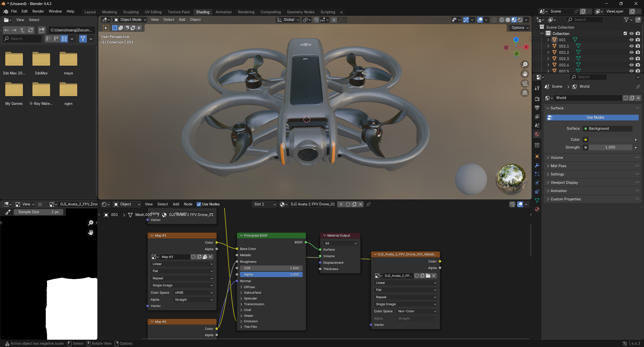Image resolution: width=644 pixels, height=347 pixels.
Task: Click the viewport pan hand icon
Action: (x=525, y=74)
